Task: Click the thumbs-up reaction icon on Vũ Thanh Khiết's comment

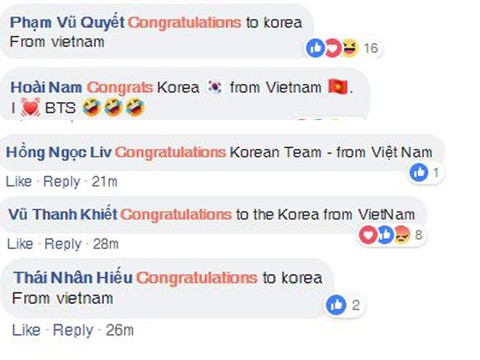Action: pos(386,235)
